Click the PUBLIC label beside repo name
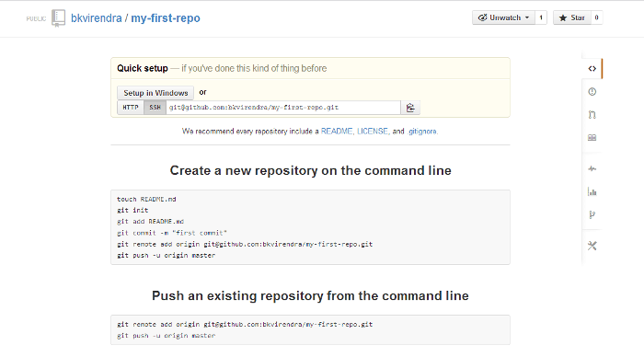Viewport: 644px width, 357px height. [x=36, y=19]
